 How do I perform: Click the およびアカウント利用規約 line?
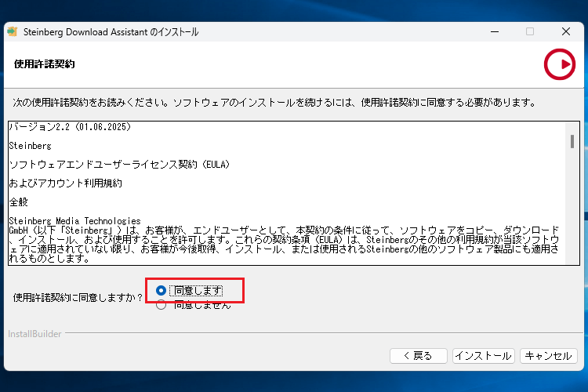click(x=65, y=183)
